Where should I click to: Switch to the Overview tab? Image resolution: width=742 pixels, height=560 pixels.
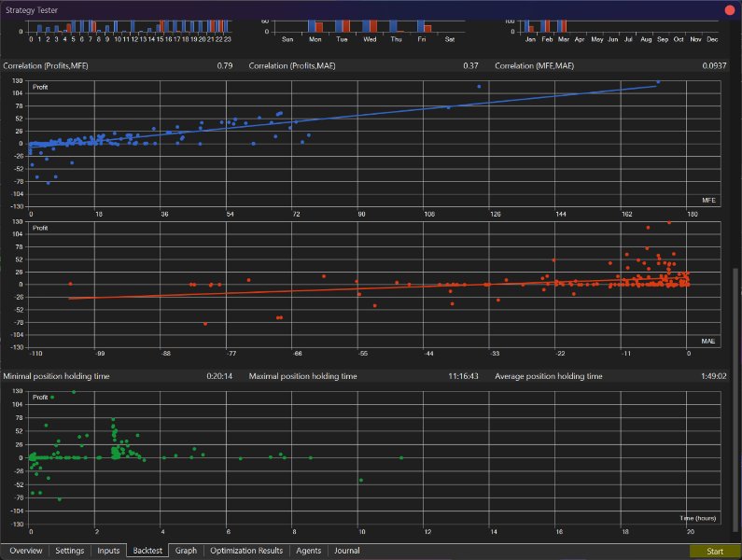[x=25, y=551]
